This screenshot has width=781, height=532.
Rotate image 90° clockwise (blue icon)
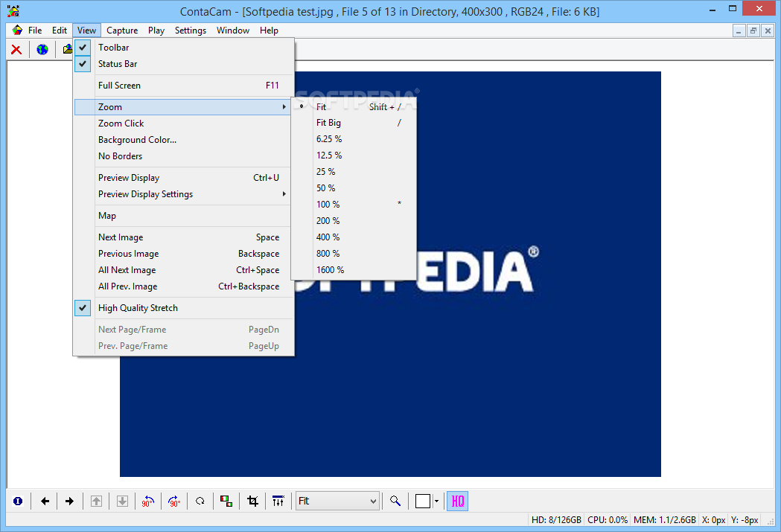coord(174,501)
